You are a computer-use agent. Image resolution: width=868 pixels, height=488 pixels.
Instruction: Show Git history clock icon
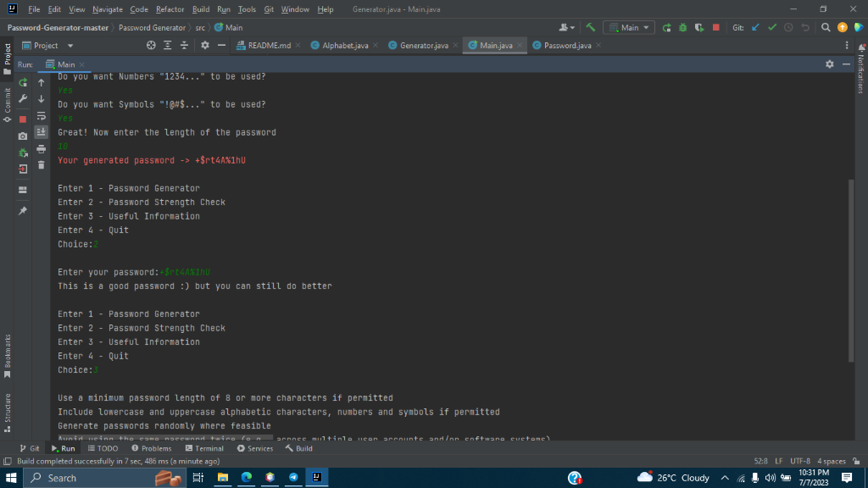788,28
